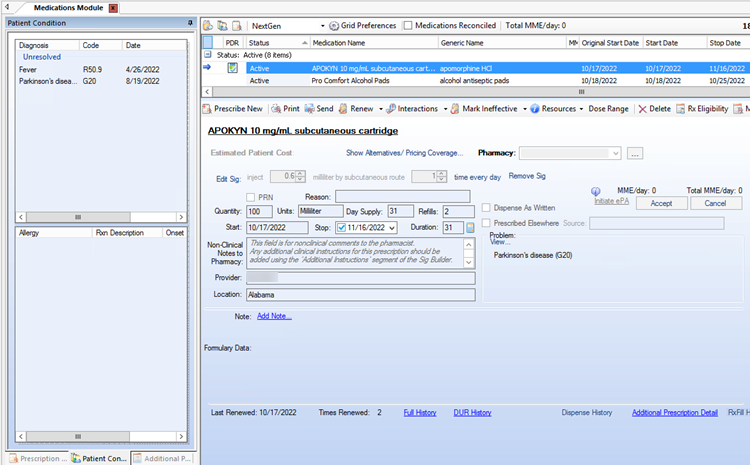Image resolution: width=750 pixels, height=465 pixels.
Task: Print the selected prescription
Action: click(286, 109)
